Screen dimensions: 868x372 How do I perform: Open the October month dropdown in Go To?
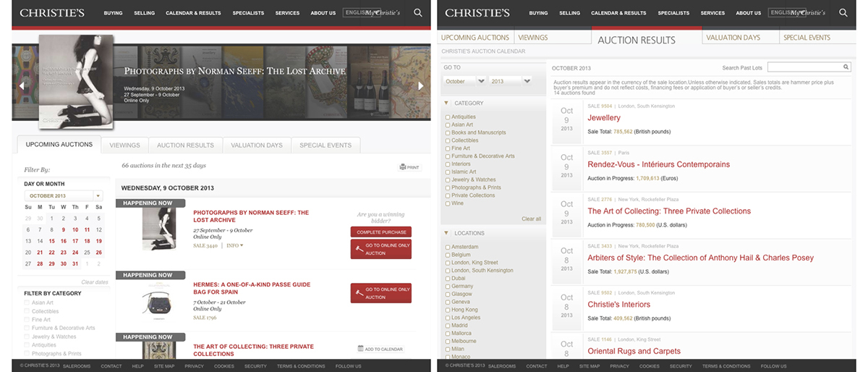tap(464, 81)
